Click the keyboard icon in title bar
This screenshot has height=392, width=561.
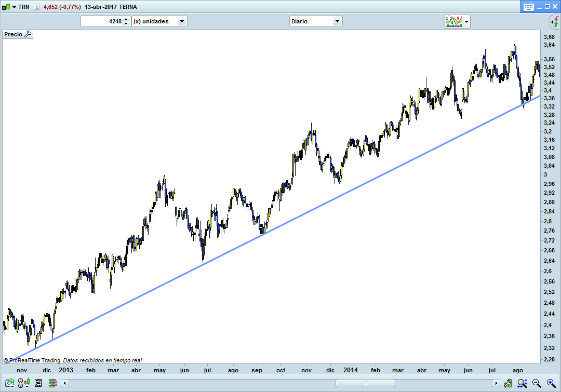tap(529, 7)
